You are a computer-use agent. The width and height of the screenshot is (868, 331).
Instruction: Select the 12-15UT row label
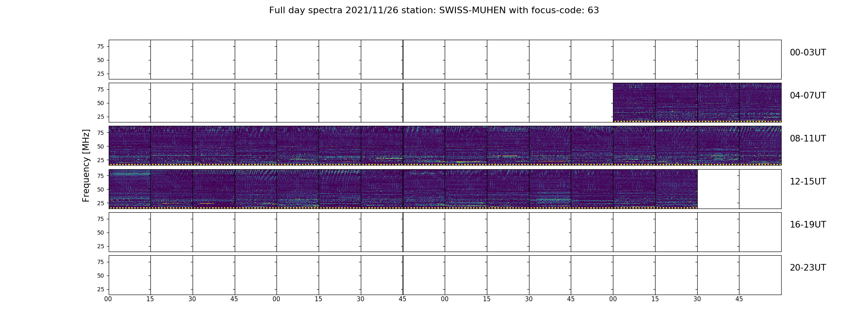coord(808,182)
